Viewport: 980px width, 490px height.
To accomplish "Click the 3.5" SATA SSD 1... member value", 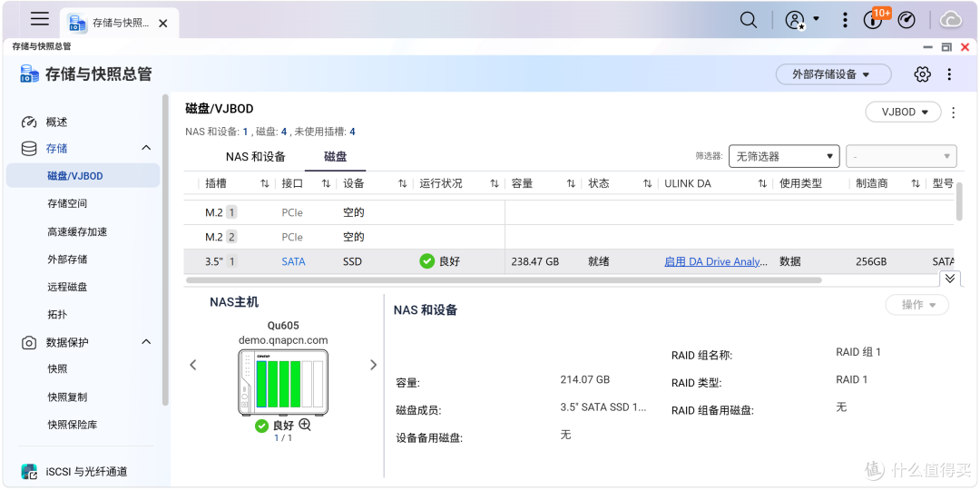I will [x=603, y=407].
